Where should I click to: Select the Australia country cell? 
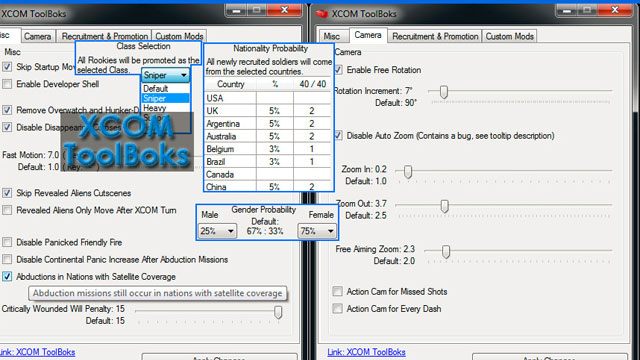click(230, 136)
